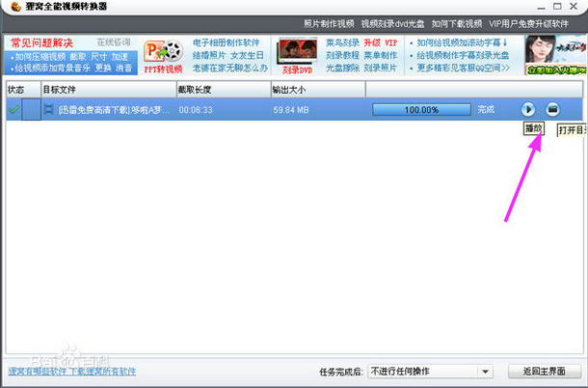Image resolution: width=588 pixels, height=388 pixels.
Task: Click the 目标文件 column header
Action: 109,90
